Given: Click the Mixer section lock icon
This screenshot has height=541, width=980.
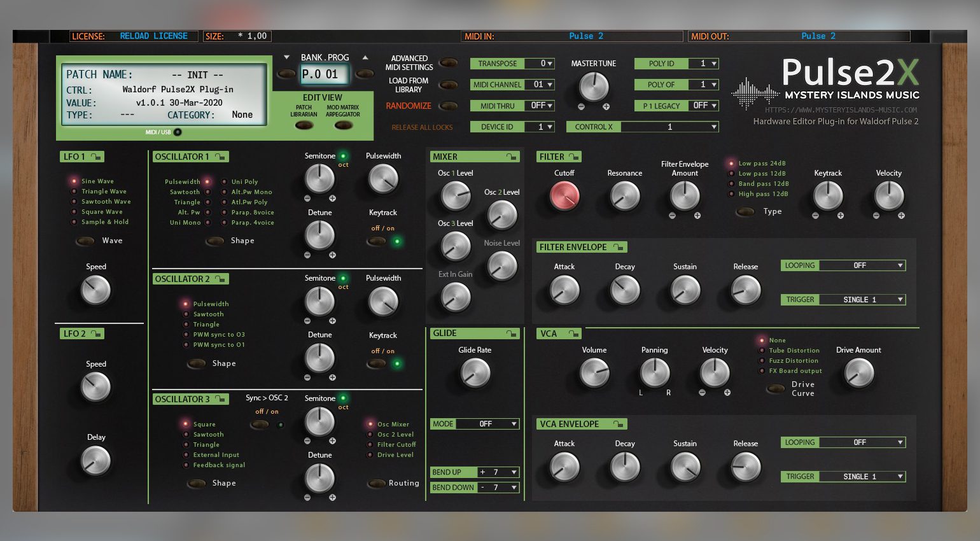Looking at the screenshot, I should [x=512, y=157].
